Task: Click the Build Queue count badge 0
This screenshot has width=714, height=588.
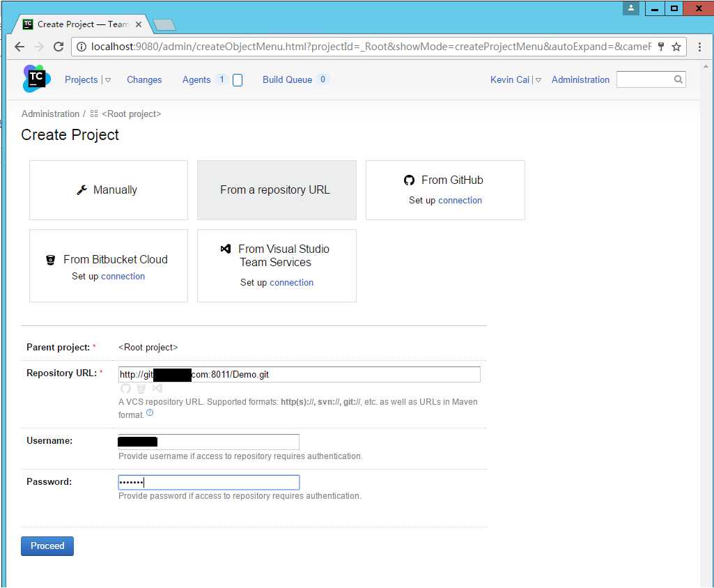Action: 323,79
